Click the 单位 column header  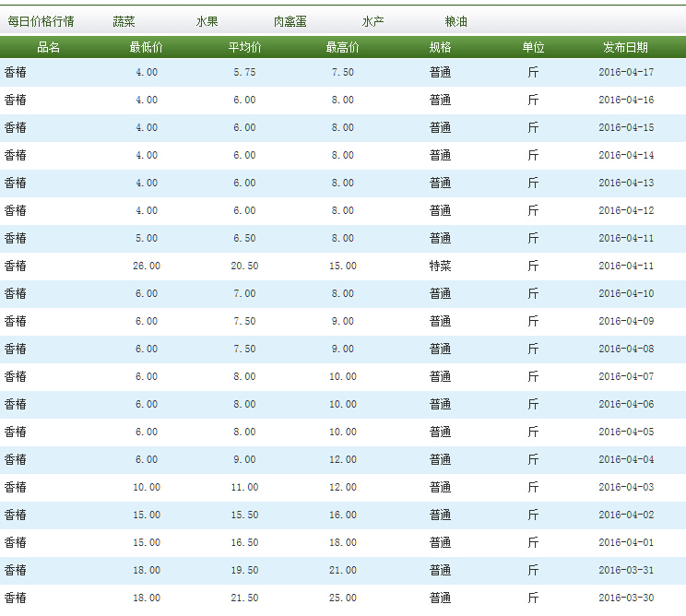coord(533,47)
